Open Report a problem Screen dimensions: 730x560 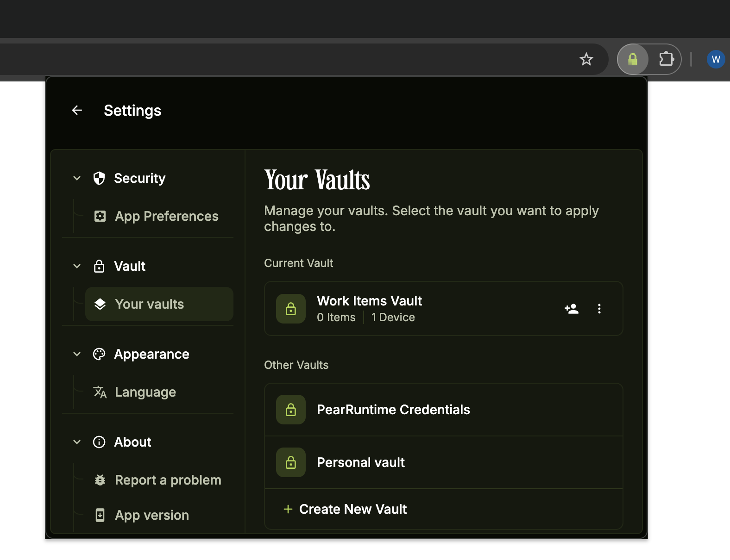click(x=159, y=480)
